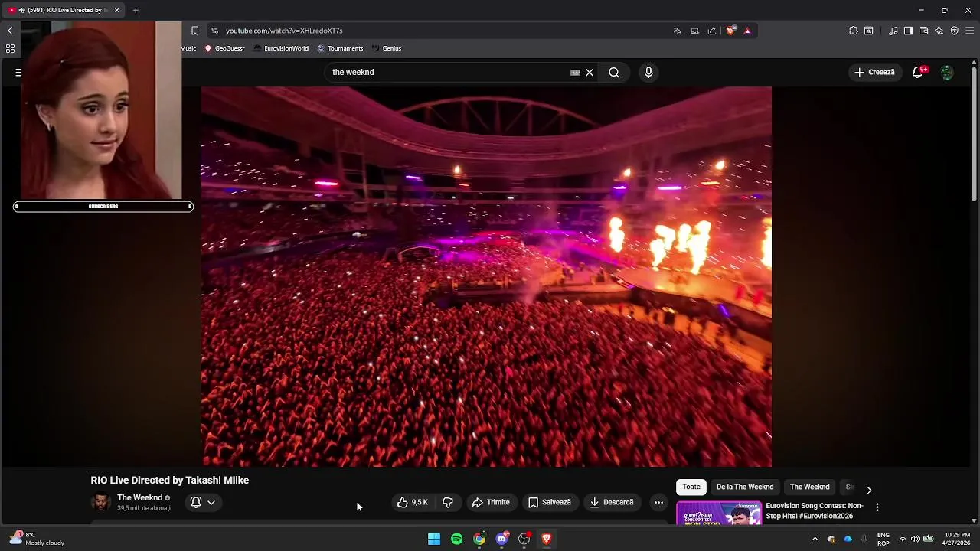
Task: Open YouTube notifications bell
Action: coord(917,72)
